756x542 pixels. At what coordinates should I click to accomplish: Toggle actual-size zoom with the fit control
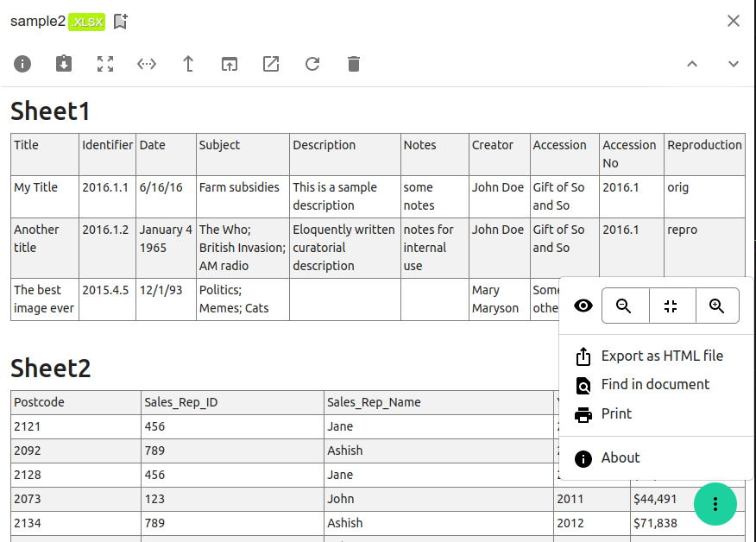672,306
